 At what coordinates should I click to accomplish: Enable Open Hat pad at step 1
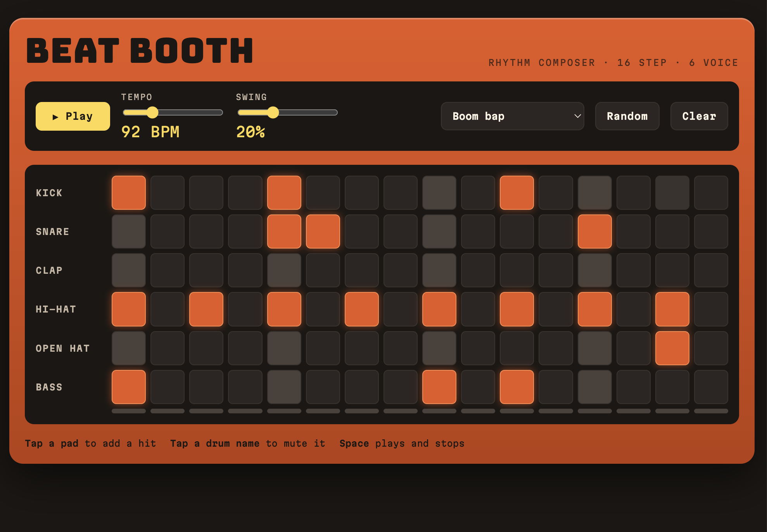129,348
